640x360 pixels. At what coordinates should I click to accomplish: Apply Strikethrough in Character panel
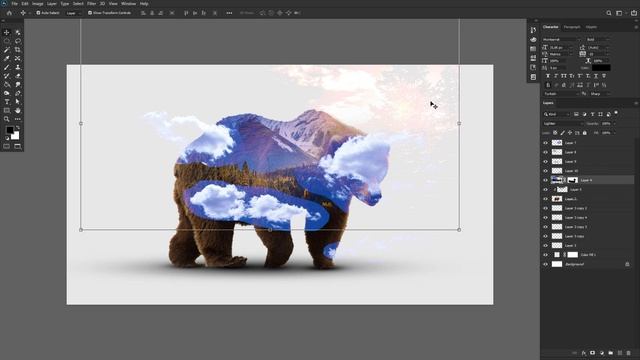(604, 76)
